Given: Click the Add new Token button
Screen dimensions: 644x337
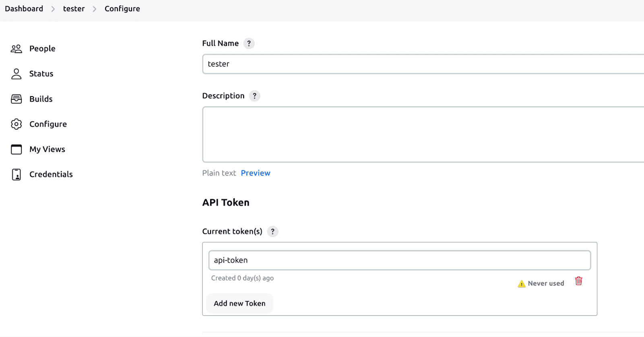Looking at the screenshot, I should point(239,303).
